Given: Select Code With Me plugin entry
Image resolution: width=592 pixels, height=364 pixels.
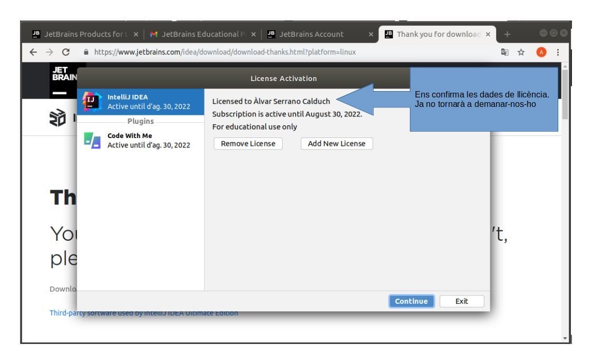Looking at the screenshot, I should click(x=140, y=140).
